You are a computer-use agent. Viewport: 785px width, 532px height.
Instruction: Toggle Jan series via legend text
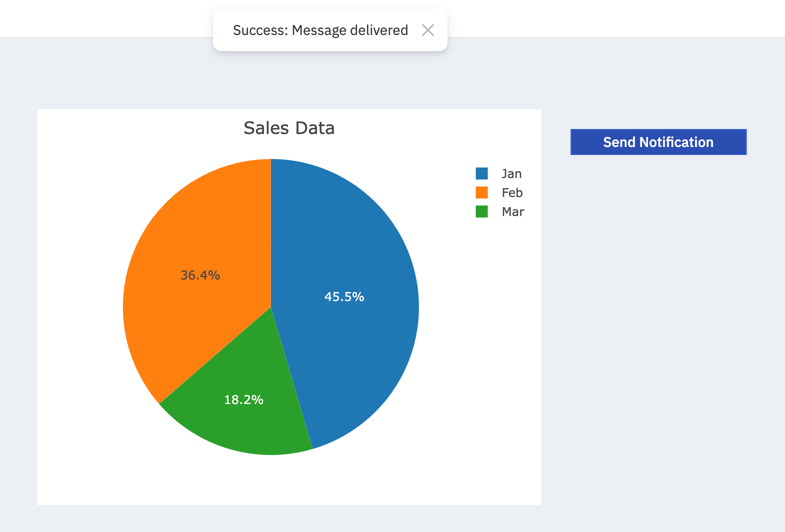511,173
